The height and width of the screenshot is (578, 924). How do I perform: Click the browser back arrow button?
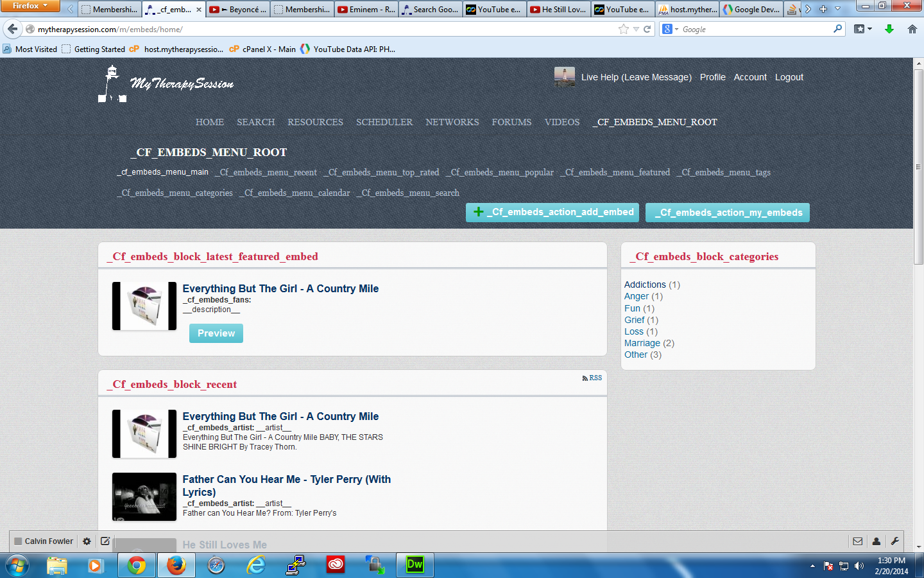[13, 29]
